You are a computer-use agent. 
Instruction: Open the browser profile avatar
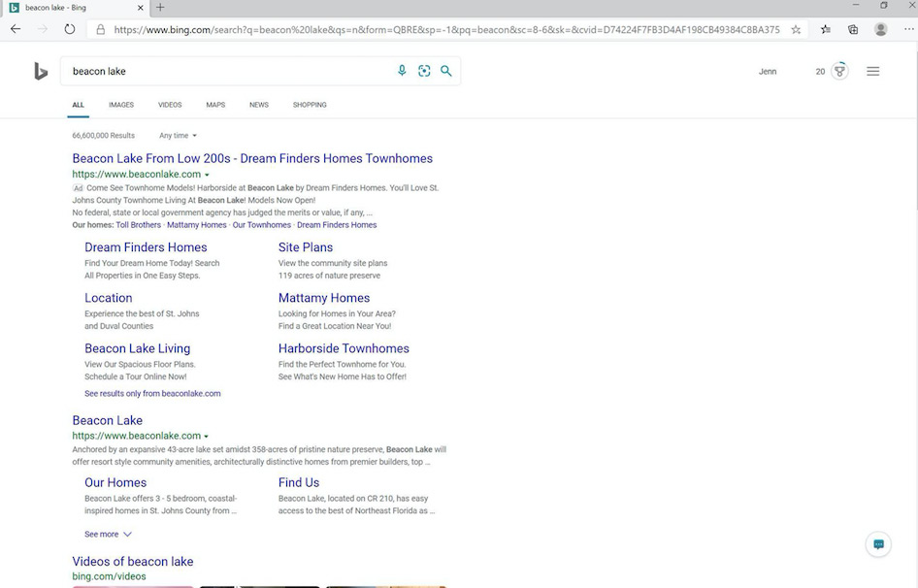(x=880, y=29)
